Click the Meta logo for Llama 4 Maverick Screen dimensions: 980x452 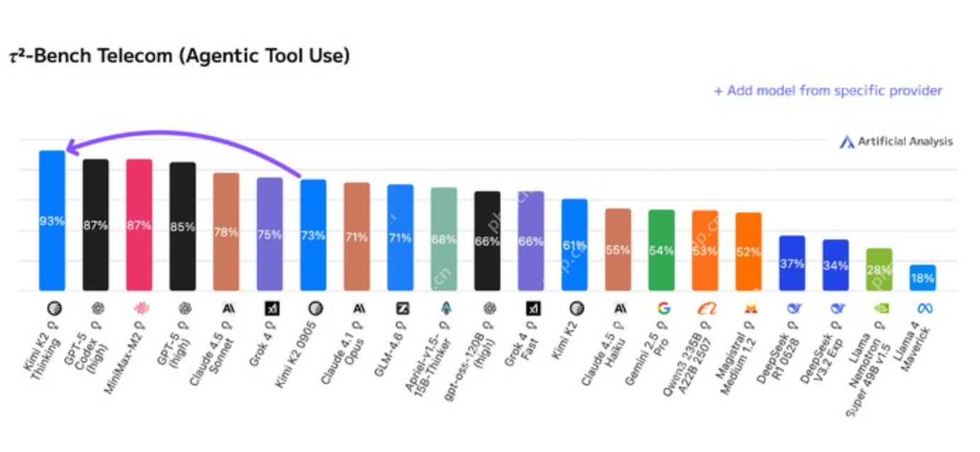(923, 308)
